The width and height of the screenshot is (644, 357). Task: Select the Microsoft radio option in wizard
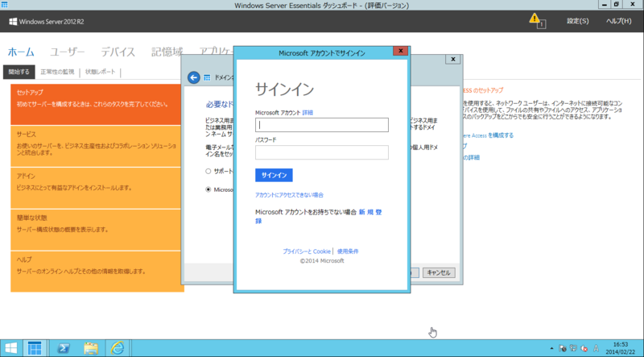tap(208, 189)
